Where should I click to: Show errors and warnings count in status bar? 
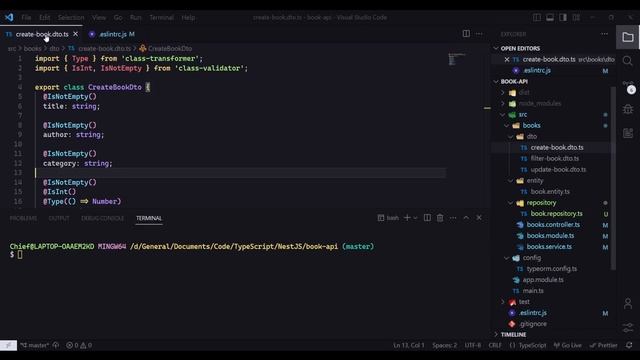pos(79,345)
